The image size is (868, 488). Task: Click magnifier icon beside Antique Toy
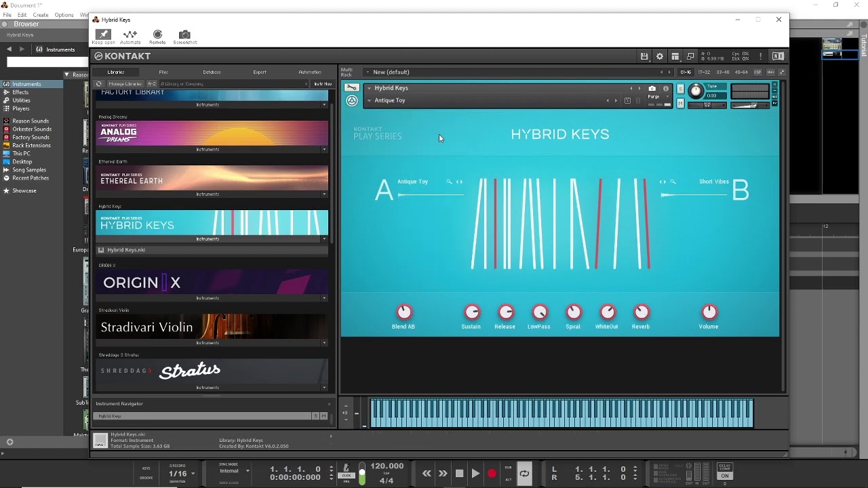click(449, 182)
